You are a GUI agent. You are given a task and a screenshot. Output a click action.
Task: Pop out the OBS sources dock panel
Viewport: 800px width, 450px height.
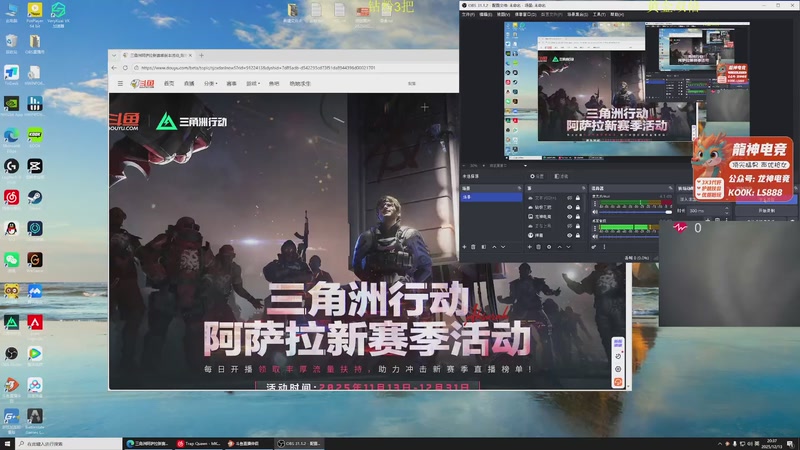[584, 188]
